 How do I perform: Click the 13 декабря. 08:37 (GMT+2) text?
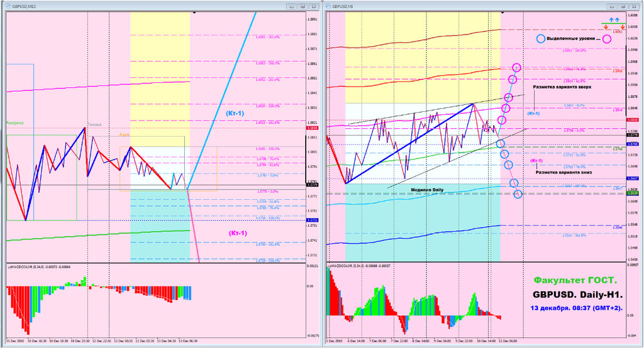(x=576, y=308)
